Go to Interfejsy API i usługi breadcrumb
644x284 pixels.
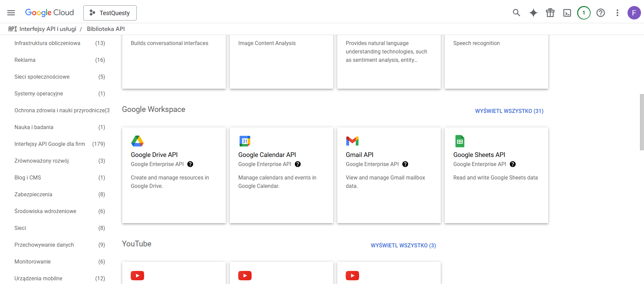point(48,29)
